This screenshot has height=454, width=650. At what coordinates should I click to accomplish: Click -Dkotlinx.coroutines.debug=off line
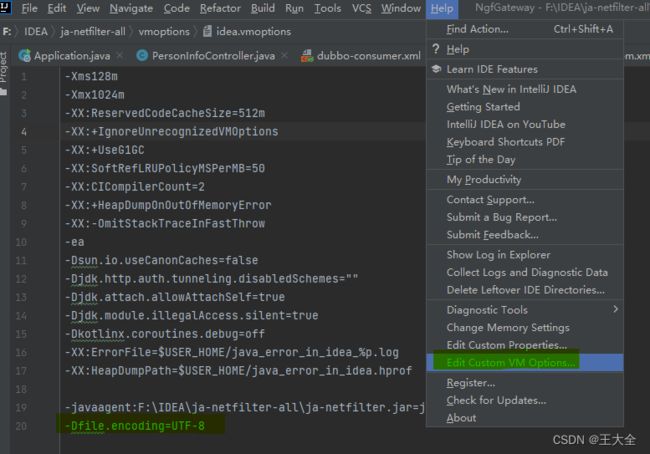165,334
